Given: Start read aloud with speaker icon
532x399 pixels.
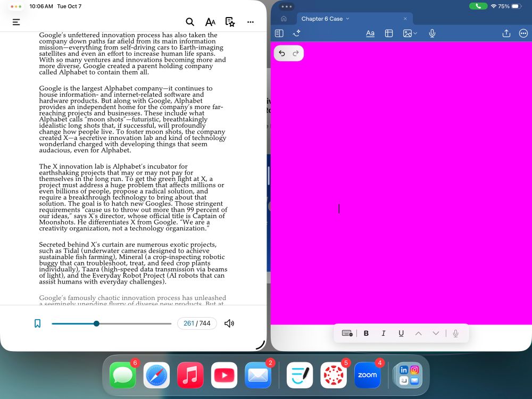Looking at the screenshot, I should point(229,323).
